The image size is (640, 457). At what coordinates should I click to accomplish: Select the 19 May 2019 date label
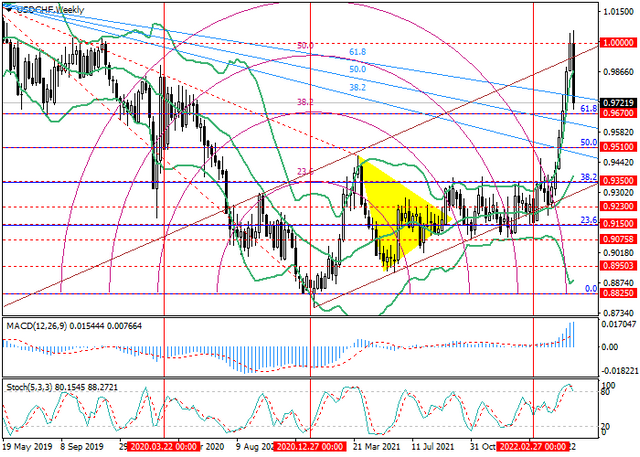27,446
